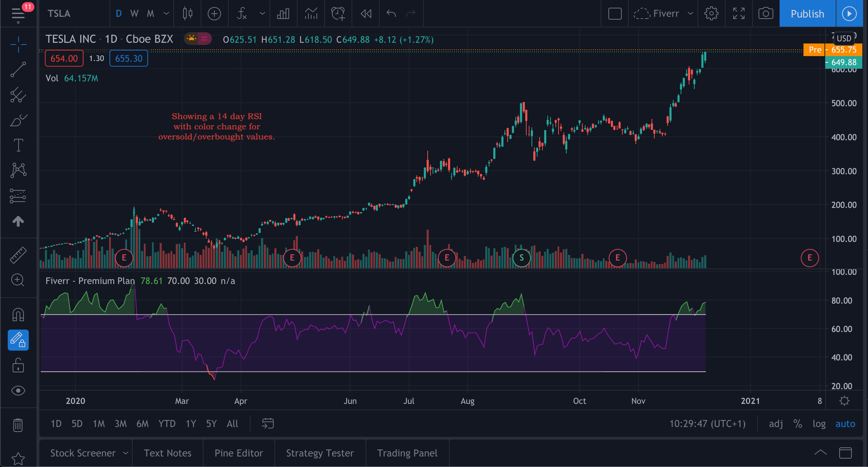Select the crosshair cursor tool
Image resolution: width=868 pixels, height=467 pixels.
[x=18, y=44]
